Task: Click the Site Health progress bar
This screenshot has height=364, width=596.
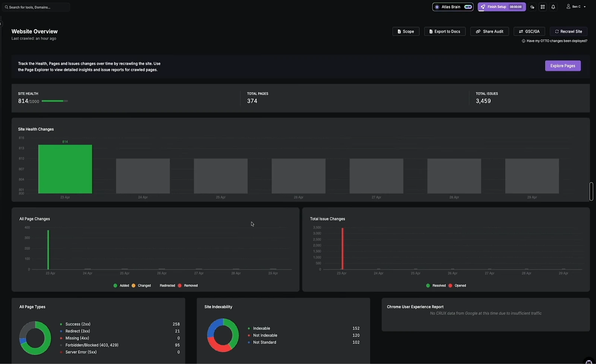Action: coord(55,101)
